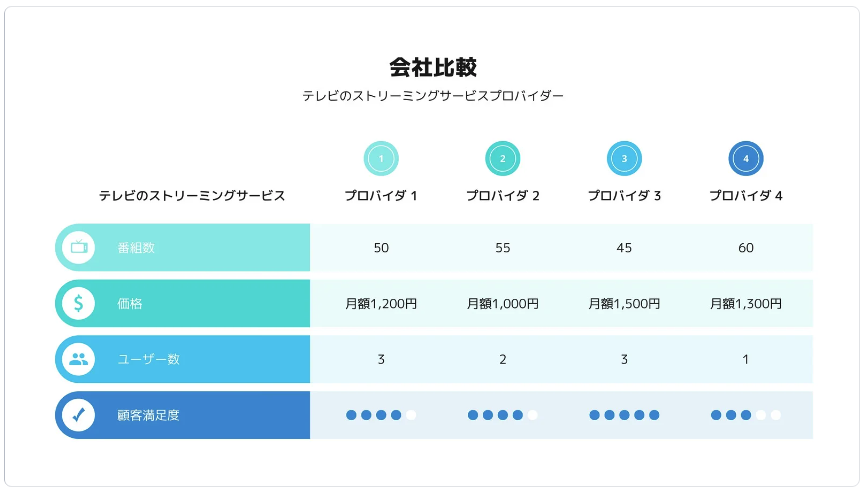Click the value 60 in 番組数 row
866x492 pixels.
point(746,248)
